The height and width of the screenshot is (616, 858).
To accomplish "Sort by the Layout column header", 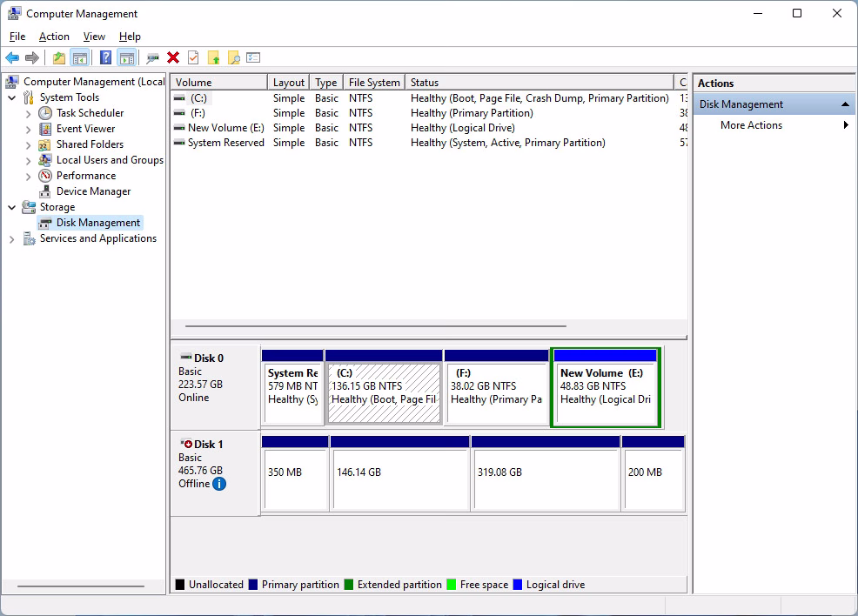I will click(288, 82).
